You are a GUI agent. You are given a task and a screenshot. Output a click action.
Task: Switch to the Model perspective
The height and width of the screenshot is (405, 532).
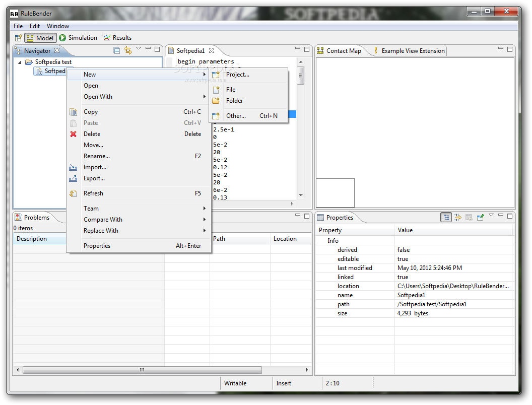pyautogui.click(x=40, y=38)
